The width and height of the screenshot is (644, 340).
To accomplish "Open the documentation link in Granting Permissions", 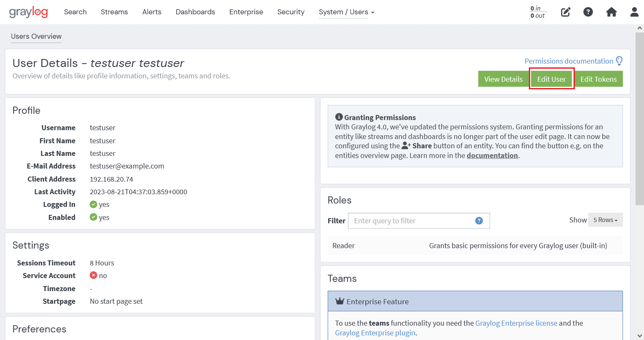I will pyautogui.click(x=492, y=155).
